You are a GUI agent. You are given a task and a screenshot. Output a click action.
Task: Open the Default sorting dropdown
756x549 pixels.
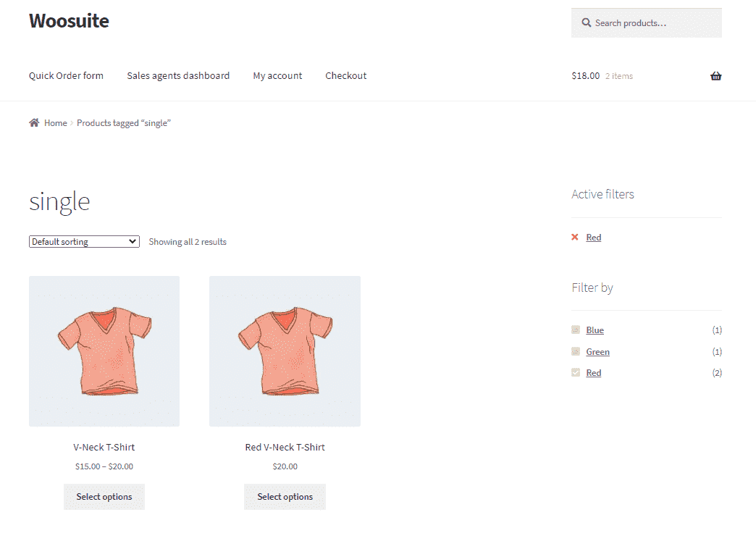click(x=84, y=242)
